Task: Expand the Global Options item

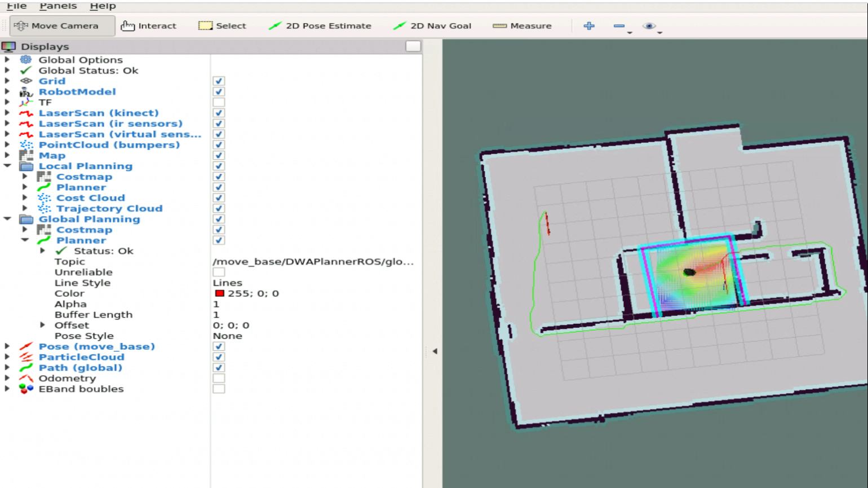Action: [7, 59]
